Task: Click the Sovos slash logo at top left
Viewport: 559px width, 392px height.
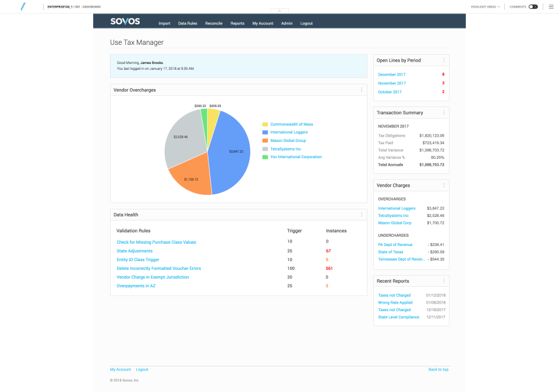Action: (23, 6)
